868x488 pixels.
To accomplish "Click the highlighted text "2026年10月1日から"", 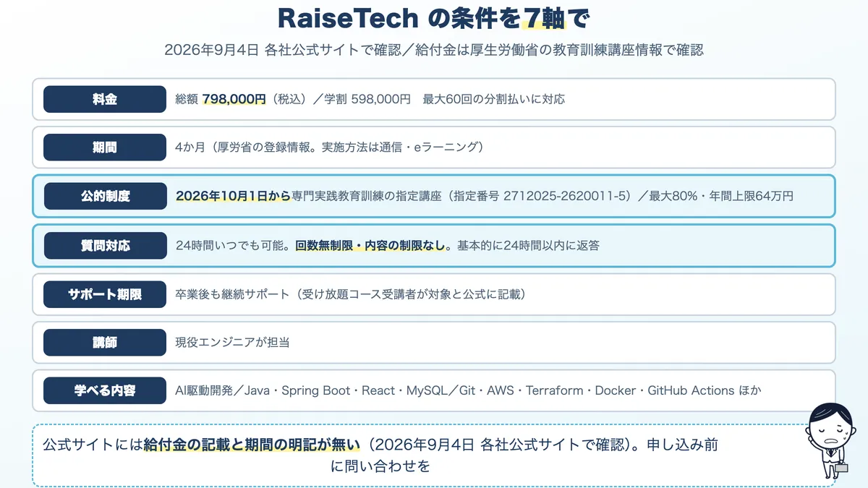I will (x=234, y=196).
